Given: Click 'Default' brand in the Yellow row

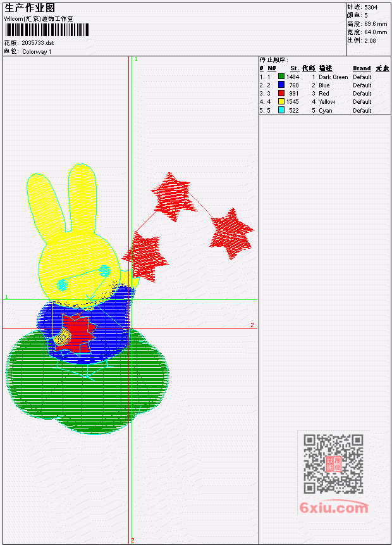Looking at the screenshot, I should pyautogui.click(x=362, y=102).
